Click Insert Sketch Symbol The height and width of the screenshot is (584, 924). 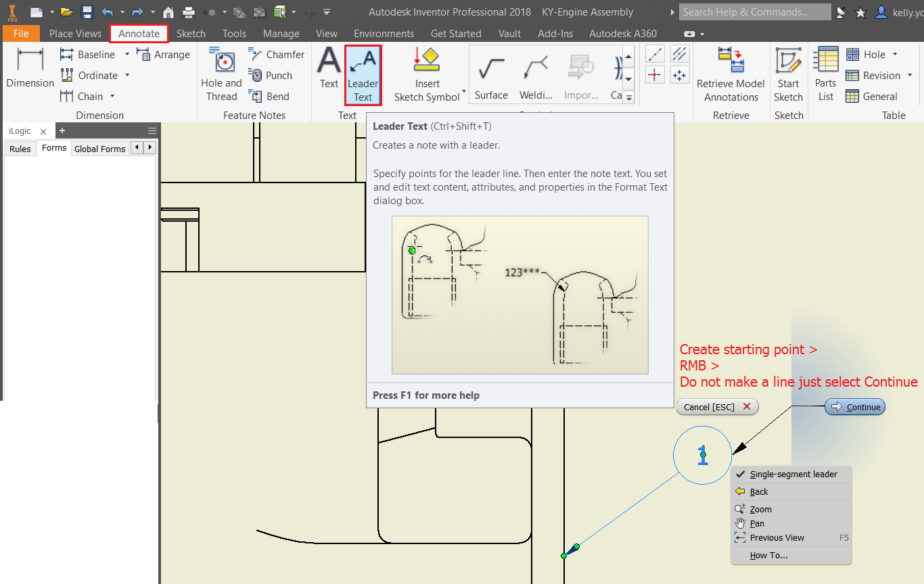(x=427, y=75)
